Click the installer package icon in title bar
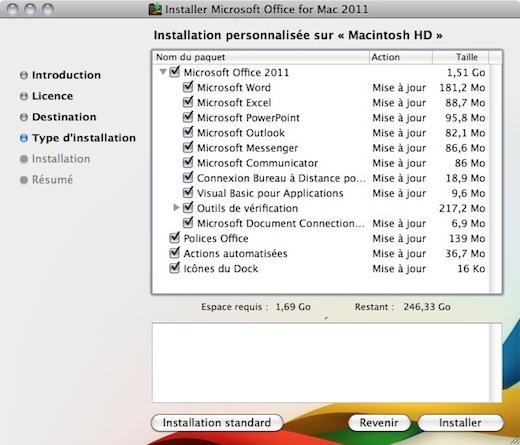This screenshot has width=520, height=445. 155,9
